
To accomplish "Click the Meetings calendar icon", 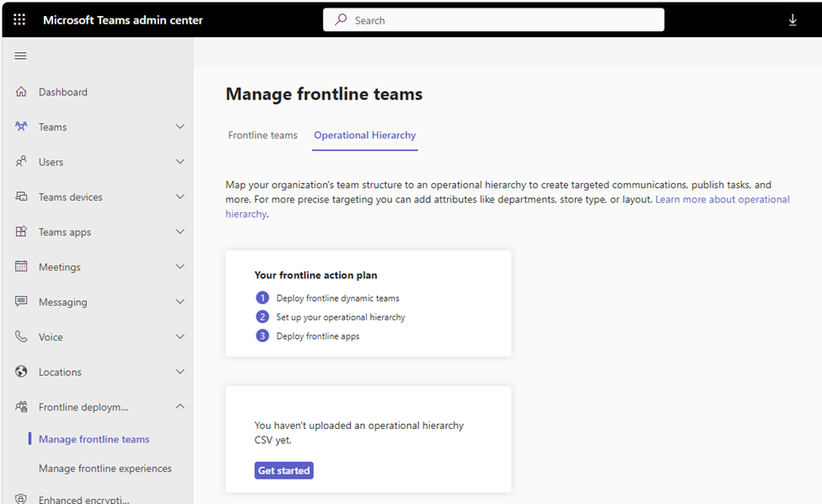I will click(21, 266).
